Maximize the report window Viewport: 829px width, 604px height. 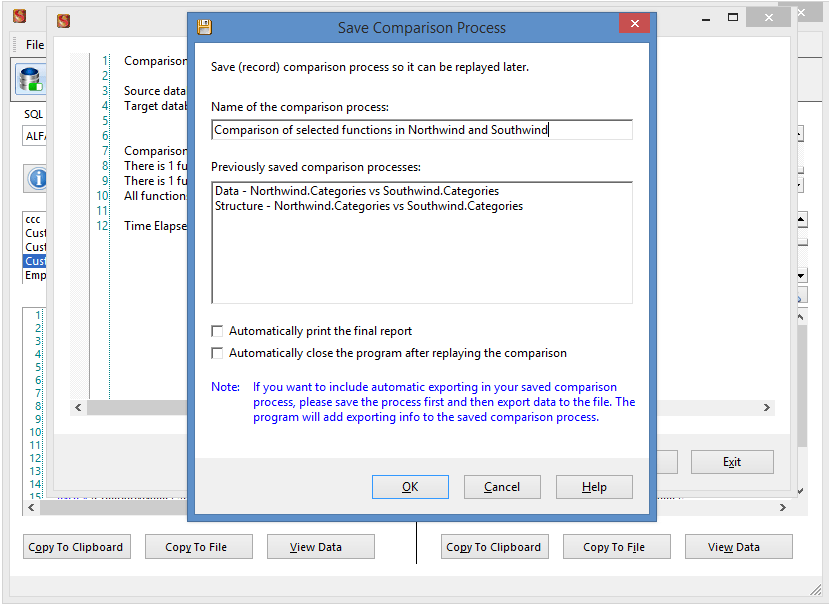(x=733, y=17)
